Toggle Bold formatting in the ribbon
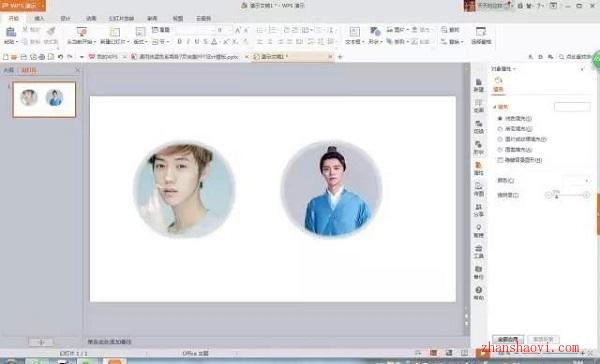 pos(179,41)
